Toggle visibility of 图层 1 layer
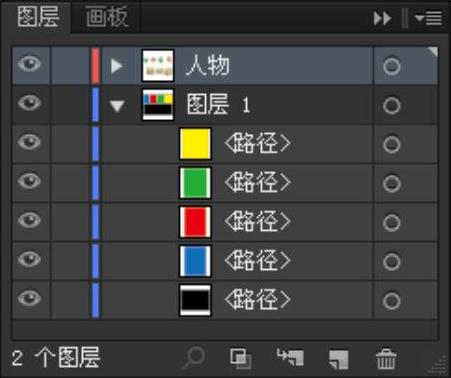The image size is (451, 378). (29, 103)
